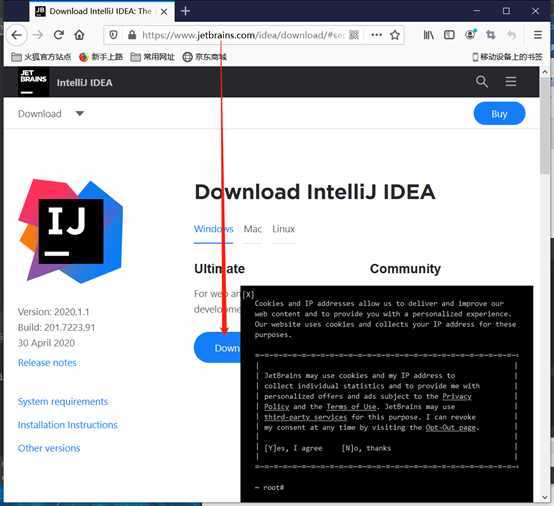Open the 新手上路 bookmark
The height and width of the screenshot is (506, 554).
(x=101, y=57)
